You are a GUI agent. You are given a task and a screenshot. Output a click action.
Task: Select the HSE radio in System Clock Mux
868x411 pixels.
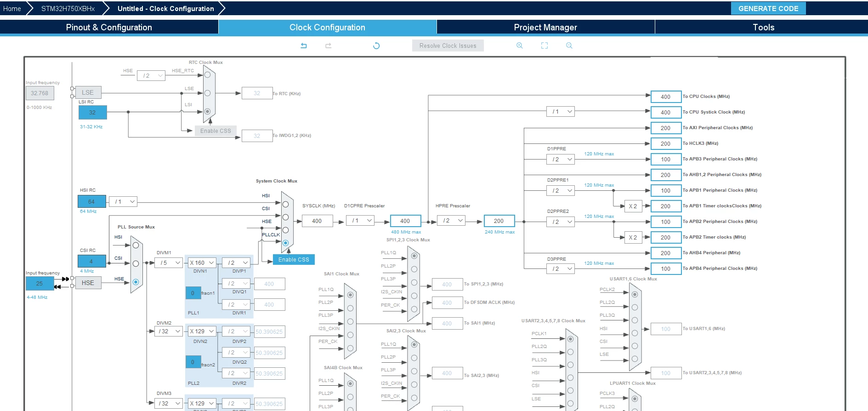[x=285, y=230]
